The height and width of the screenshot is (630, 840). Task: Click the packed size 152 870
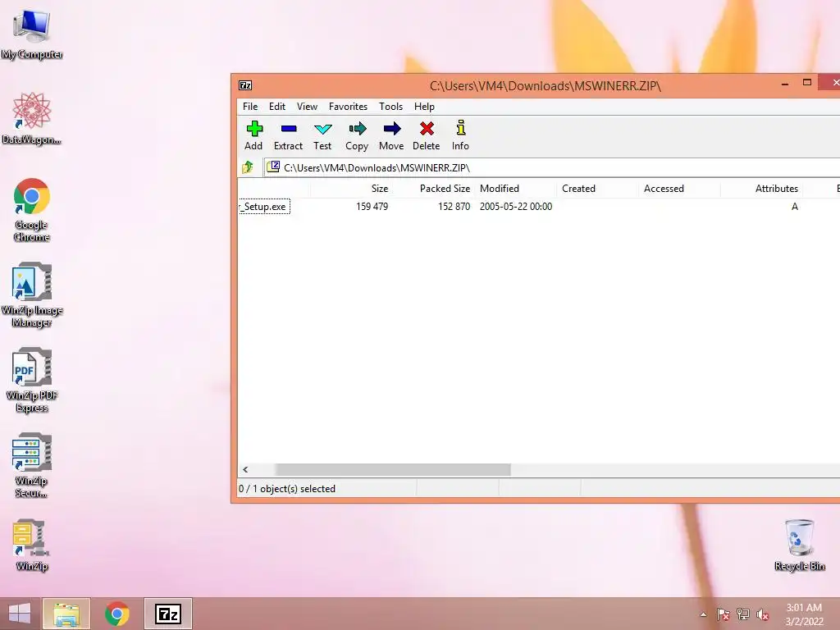point(454,207)
